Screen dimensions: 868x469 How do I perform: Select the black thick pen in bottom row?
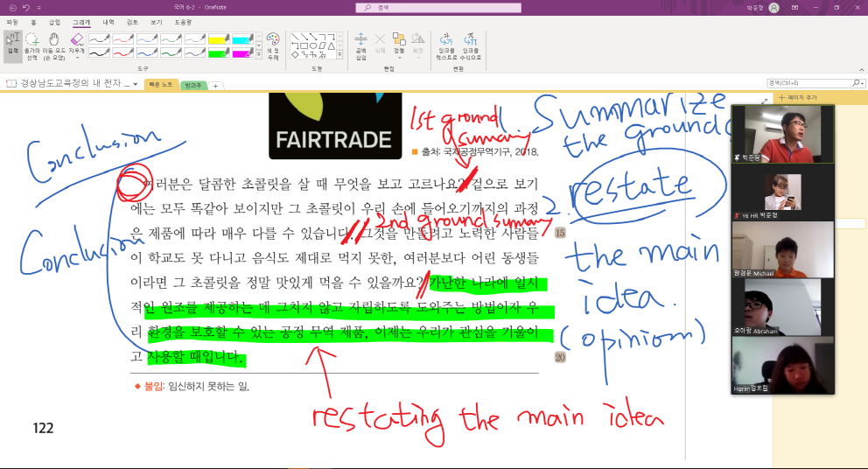99,52
